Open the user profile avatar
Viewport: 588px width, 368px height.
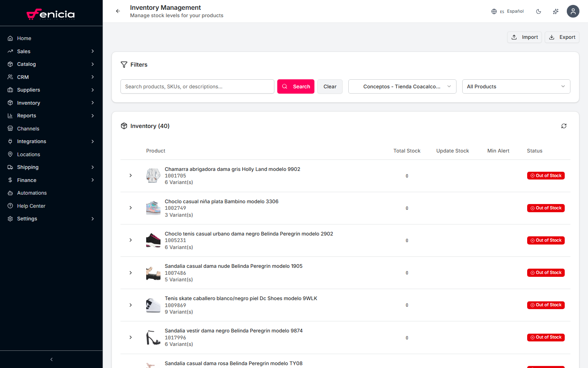tap(573, 11)
